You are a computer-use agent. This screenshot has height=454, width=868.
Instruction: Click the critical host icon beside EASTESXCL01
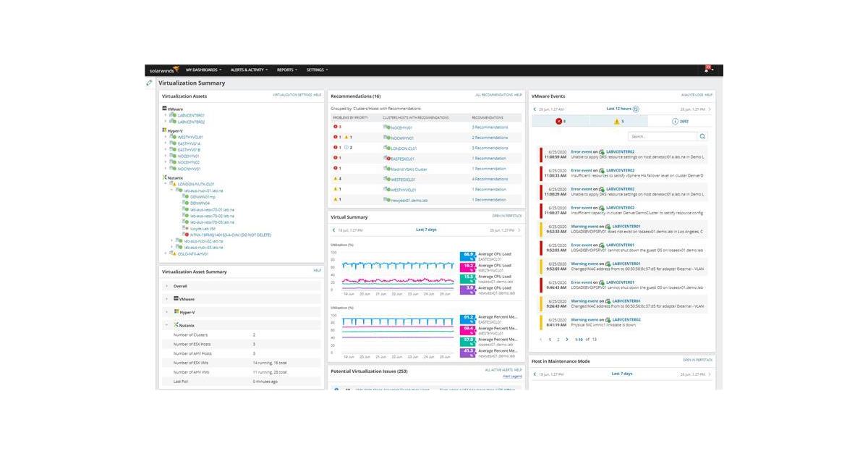[x=387, y=158]
